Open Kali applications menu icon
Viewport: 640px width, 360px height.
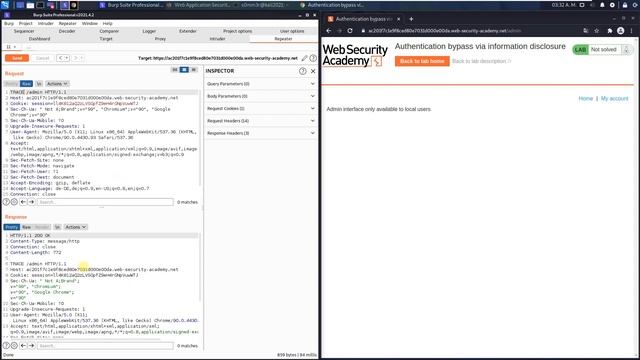pyautogui.click(x=5, y=5)
